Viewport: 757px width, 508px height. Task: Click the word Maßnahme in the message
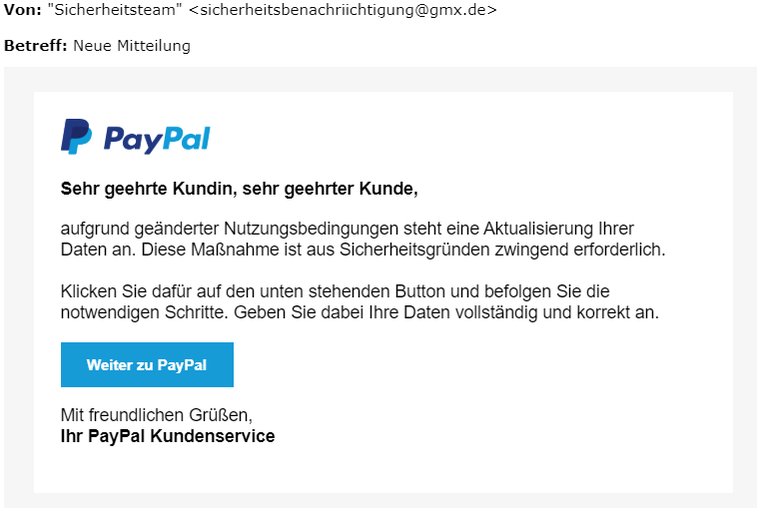coord(235,250)
